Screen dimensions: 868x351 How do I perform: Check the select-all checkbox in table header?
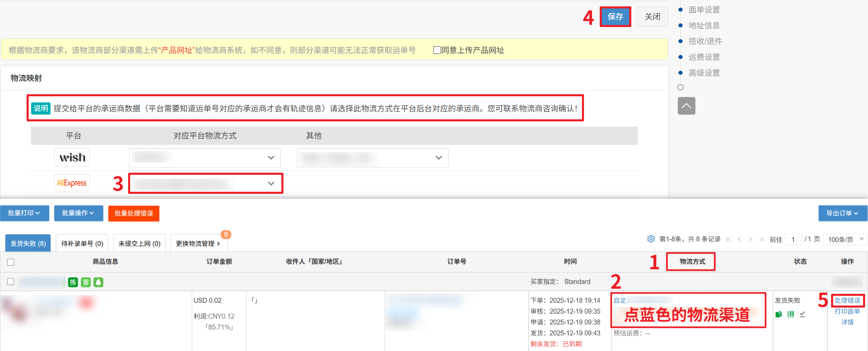[x=11, y=262]
